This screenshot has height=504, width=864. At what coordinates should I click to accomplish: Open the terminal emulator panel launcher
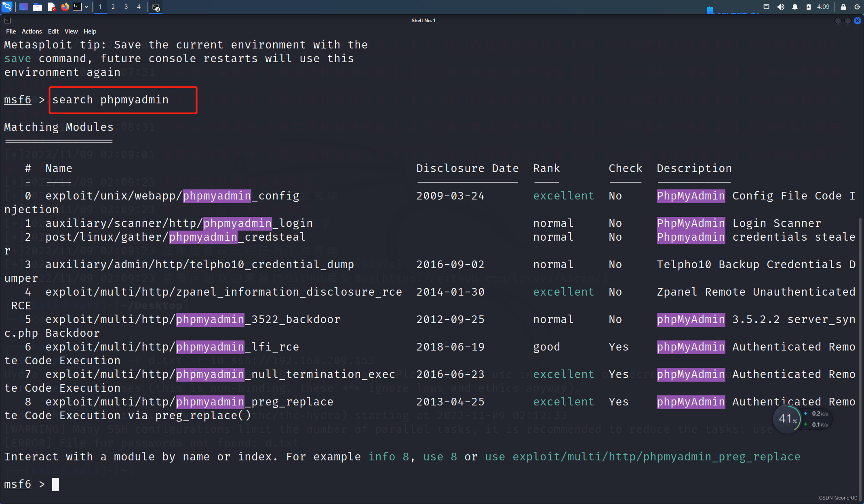coord(77,6)
